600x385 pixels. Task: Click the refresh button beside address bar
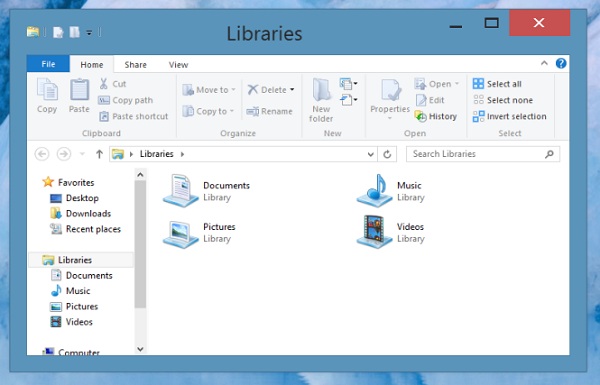coord(387,154)
